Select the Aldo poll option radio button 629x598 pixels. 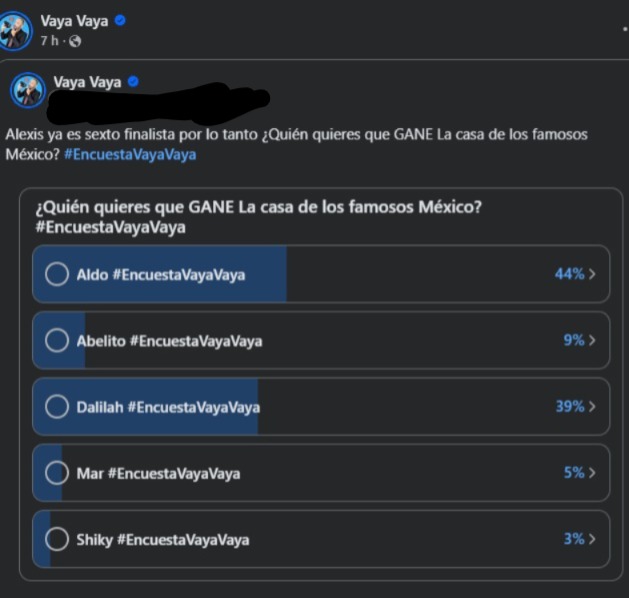coord(57,274)
